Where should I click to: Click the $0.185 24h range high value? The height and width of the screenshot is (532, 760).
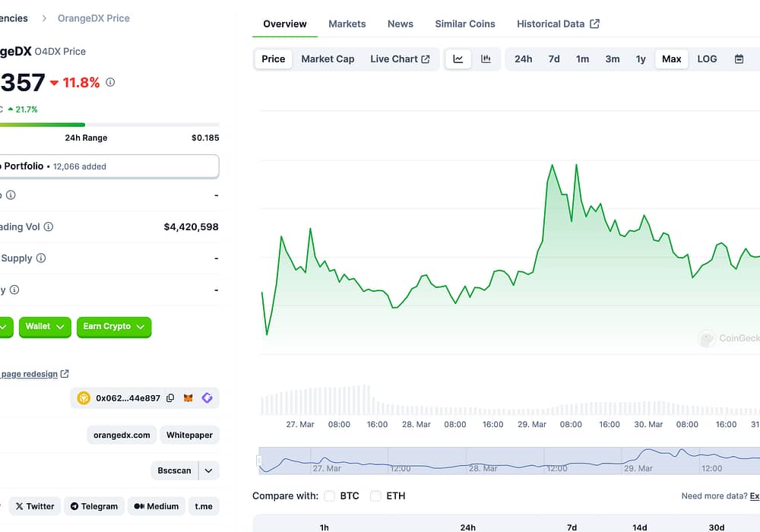[x=205, y=138]
